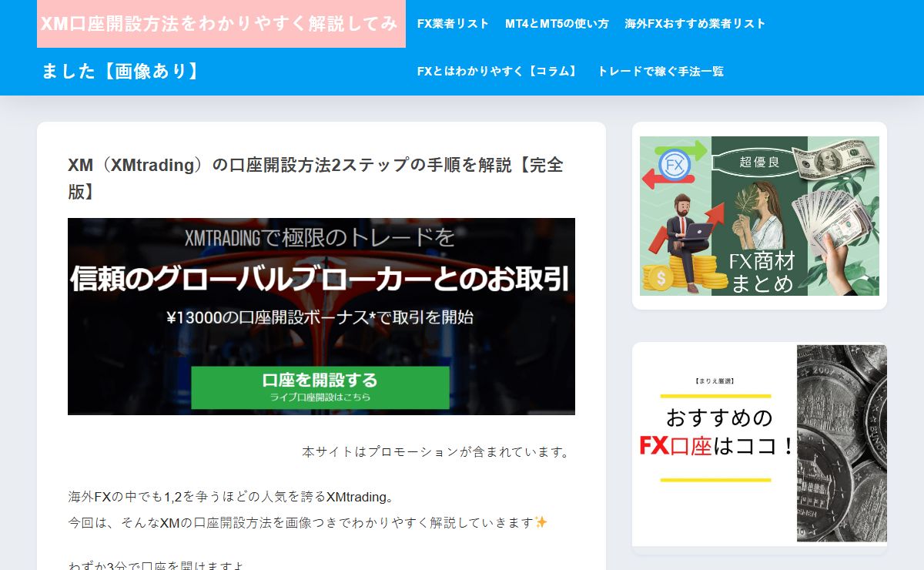
Task: Click the sparkle emoji after 解説していきます
Action: pos(541,522)
